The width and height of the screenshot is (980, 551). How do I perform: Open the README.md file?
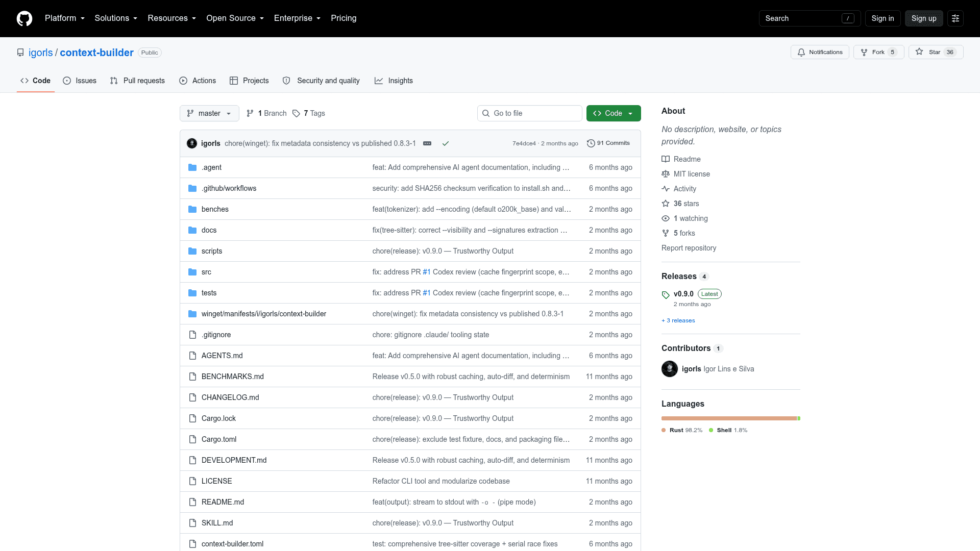223,502
